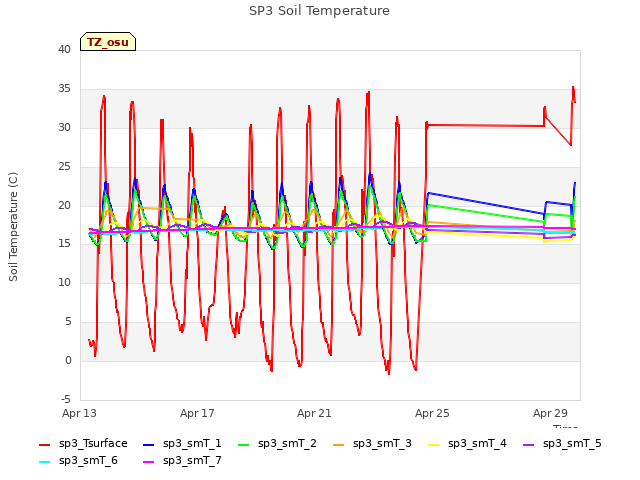
Task: Click the 20 y-axis tick label
Action: [x=64, y=205]
